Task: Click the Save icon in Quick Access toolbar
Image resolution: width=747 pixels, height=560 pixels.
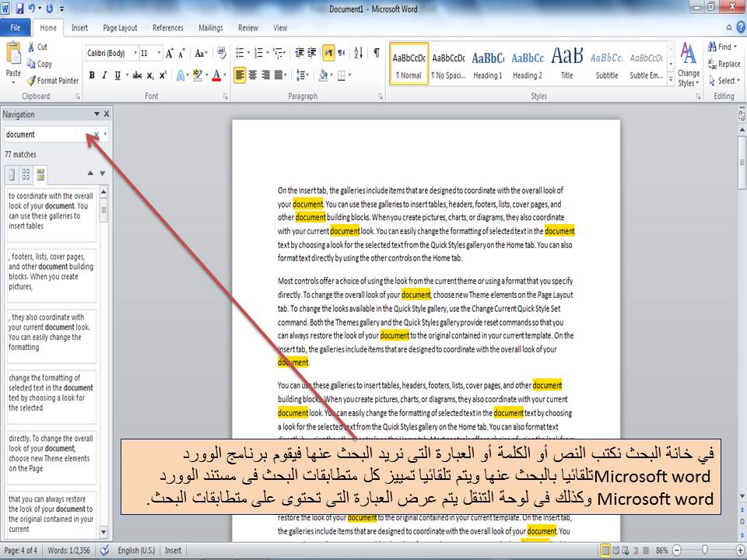Action: pos(20,8)
